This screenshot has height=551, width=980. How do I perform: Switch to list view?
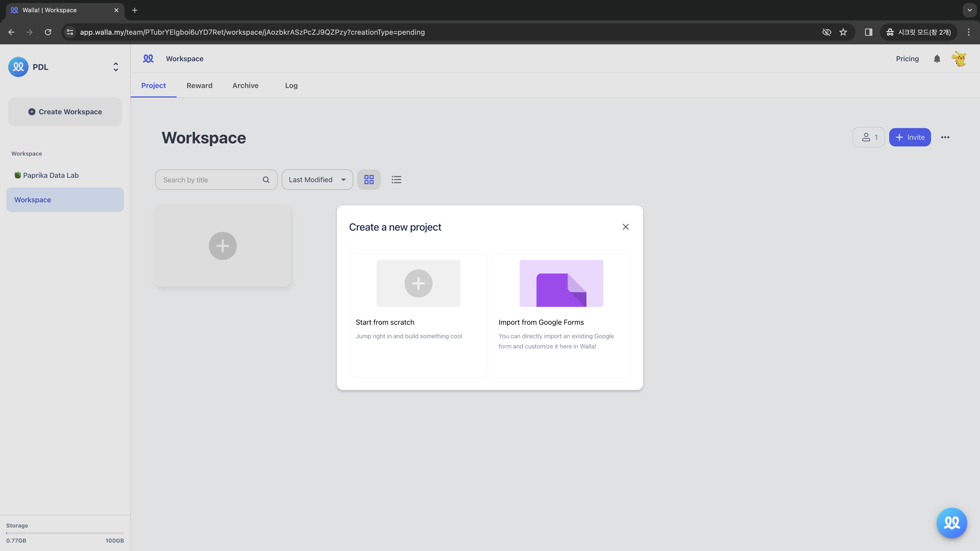pos(396,180)
